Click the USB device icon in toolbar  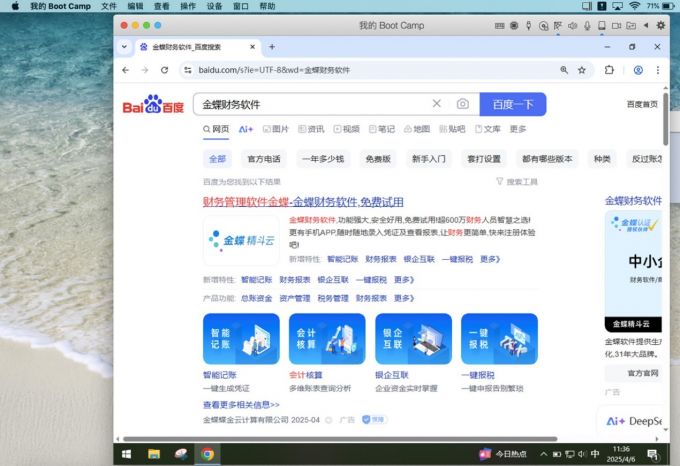click(529, 26)
